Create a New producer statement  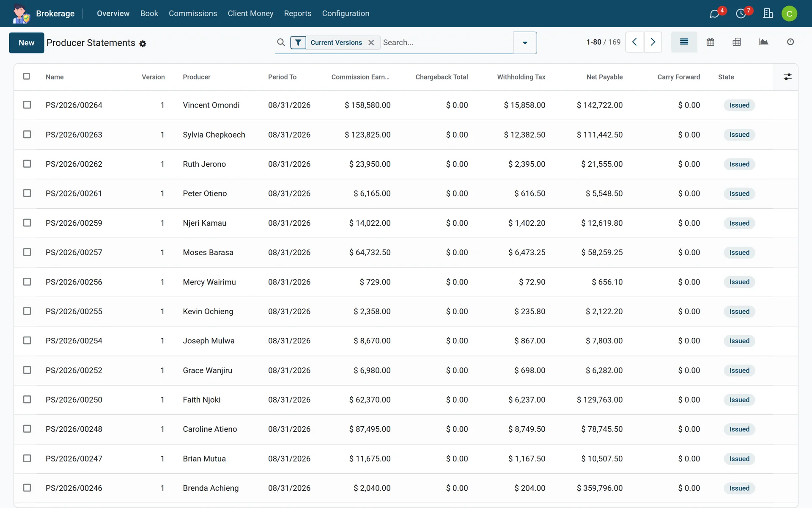pyautogui.click(x=27, y=43)
